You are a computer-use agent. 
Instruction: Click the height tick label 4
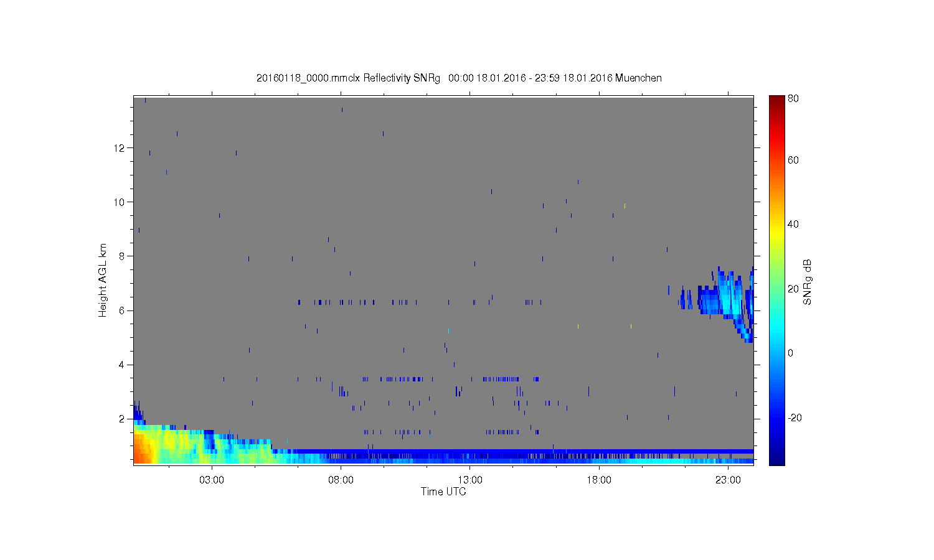tap(123, 365)
